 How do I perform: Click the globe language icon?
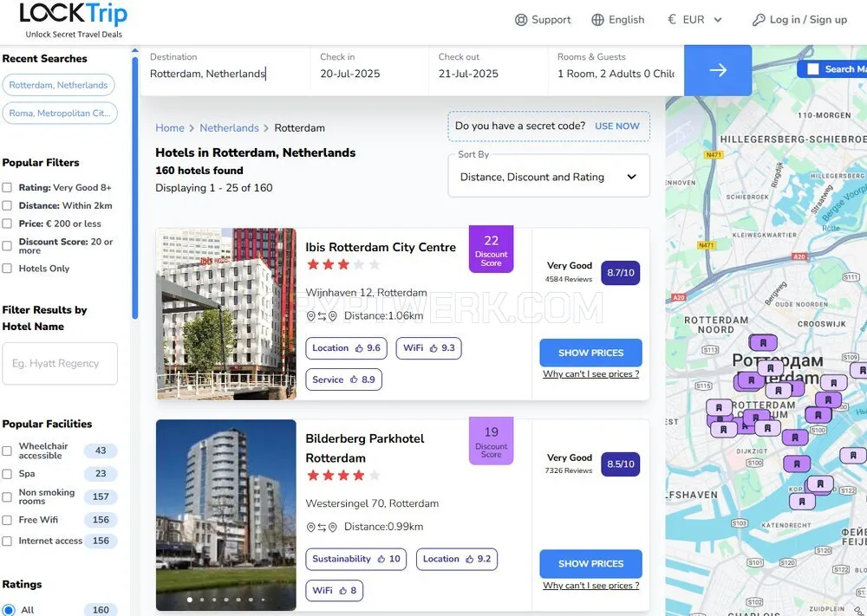coord(597,20)
